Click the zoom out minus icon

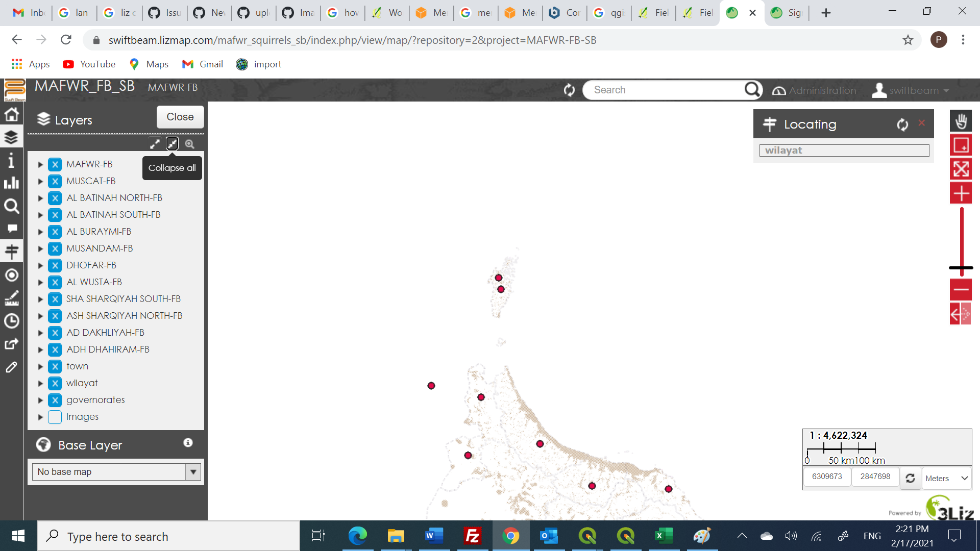(x=961, y=290)
